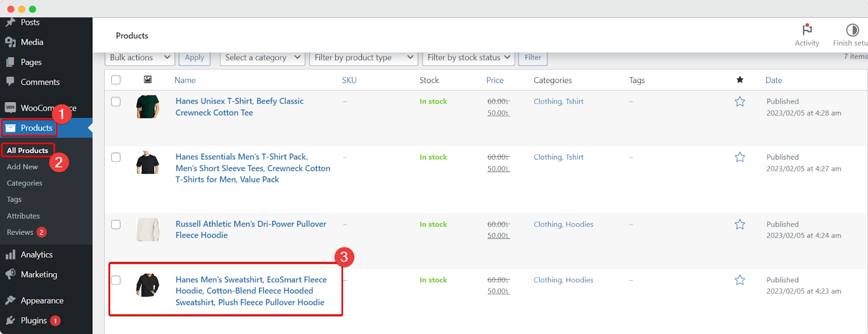Open Add New submenu item

pyautogui.click(x=22, y=167)
